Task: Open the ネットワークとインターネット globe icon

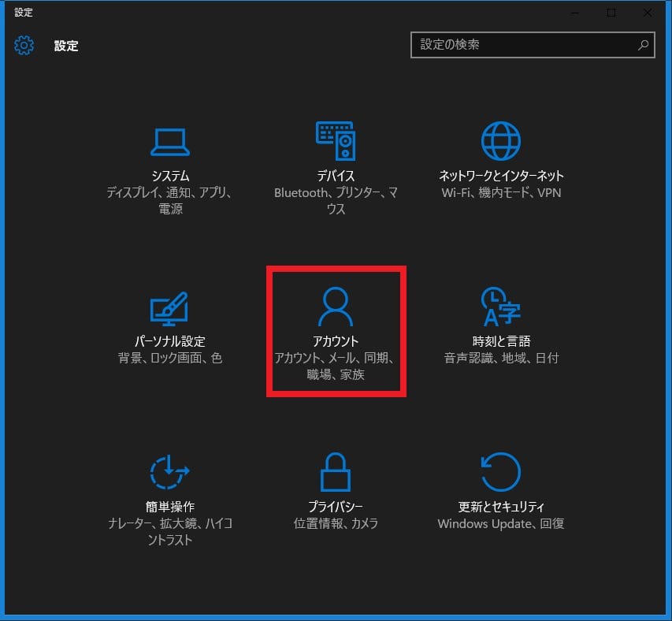Action: (500, 140)
